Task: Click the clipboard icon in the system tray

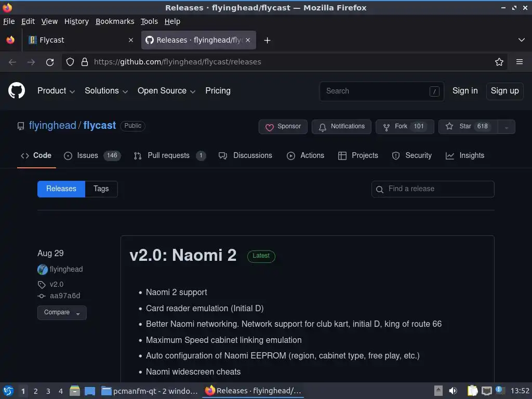Action: 472,391
